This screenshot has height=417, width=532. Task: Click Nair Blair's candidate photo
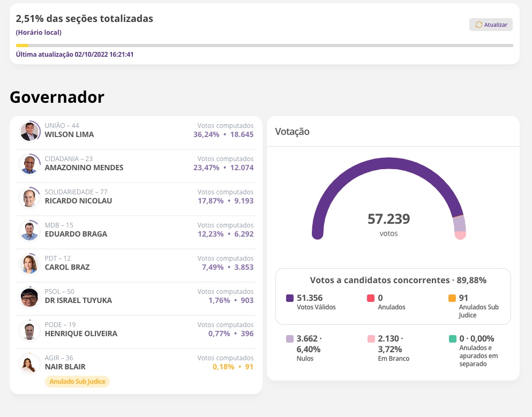coord(29,363)
